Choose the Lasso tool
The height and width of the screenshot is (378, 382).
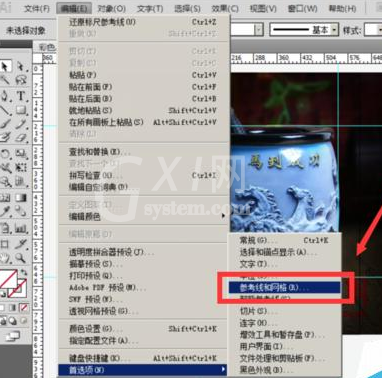[x=21, y=80]
